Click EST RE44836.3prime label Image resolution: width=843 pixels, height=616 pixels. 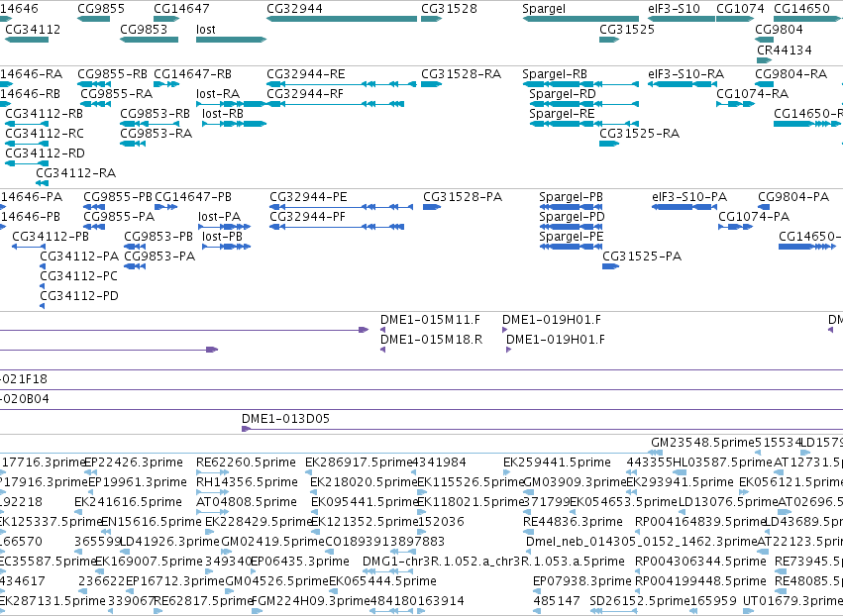coord(573,523)
